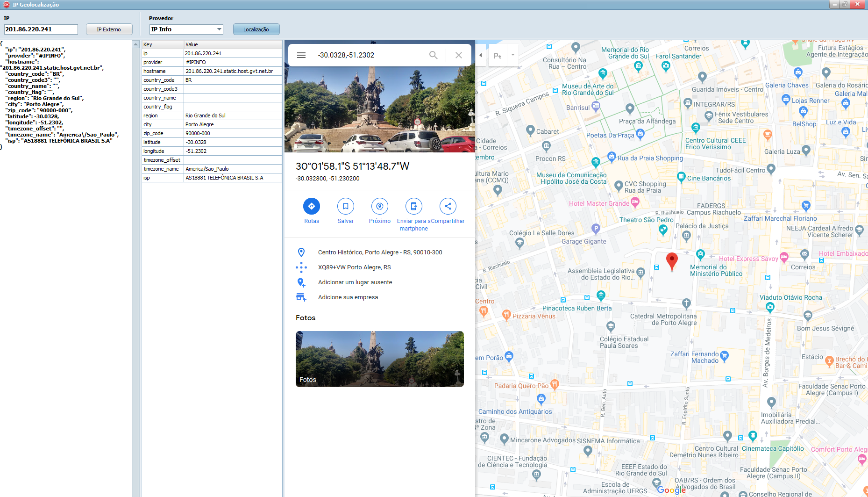Click the JSON panel scrollbar up arrow

click(136, 44)
